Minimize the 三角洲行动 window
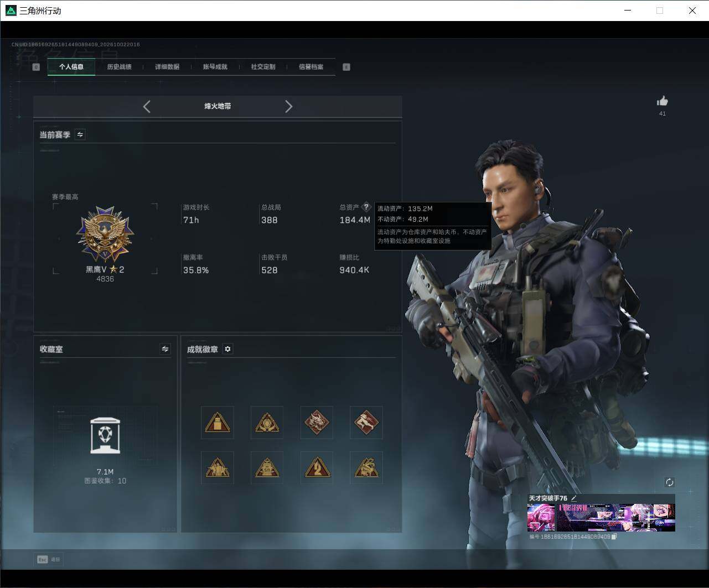The width and height of the screenshot is (709, 588). [628, 11]
